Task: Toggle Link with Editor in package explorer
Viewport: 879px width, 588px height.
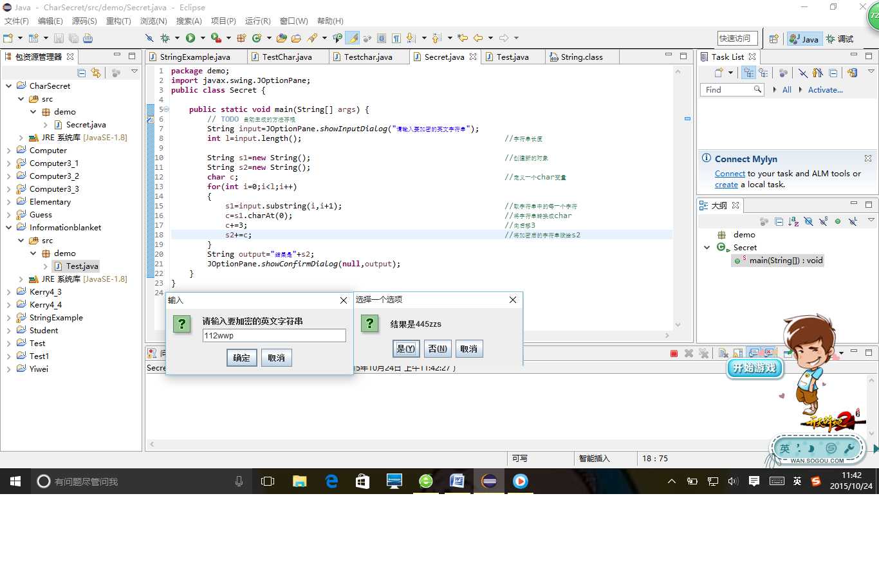Action: (x=96, y=73)
